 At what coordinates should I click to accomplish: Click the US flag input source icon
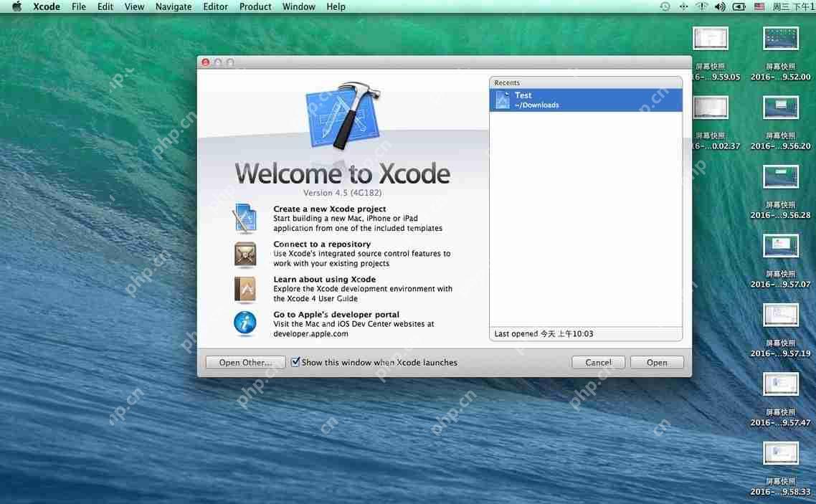pos(759,6)
